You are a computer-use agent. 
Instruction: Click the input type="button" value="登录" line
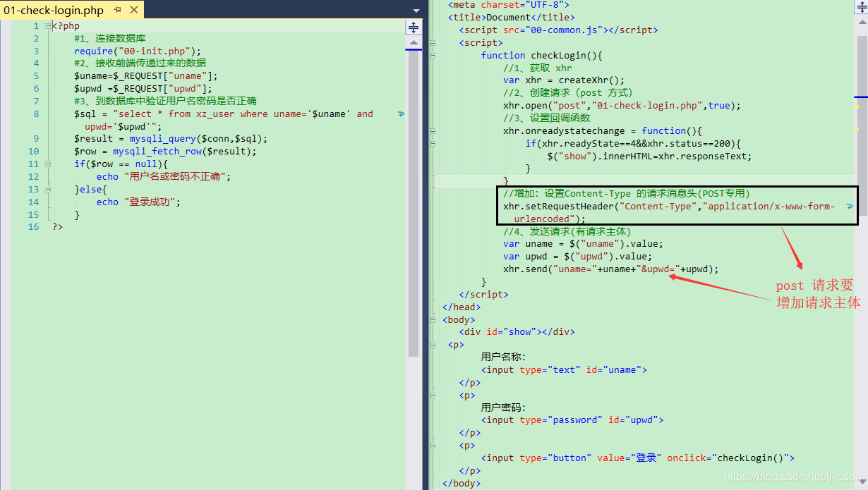(x=638, y=458)
